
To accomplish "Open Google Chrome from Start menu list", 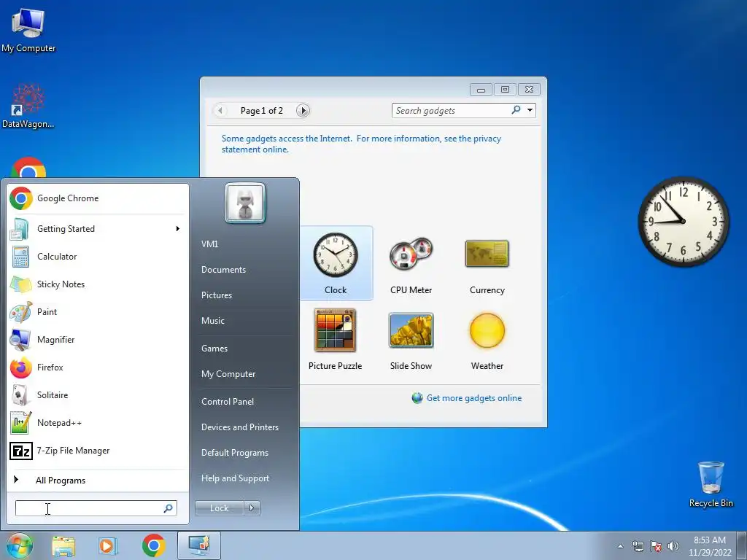I will (x=97, y=198).
